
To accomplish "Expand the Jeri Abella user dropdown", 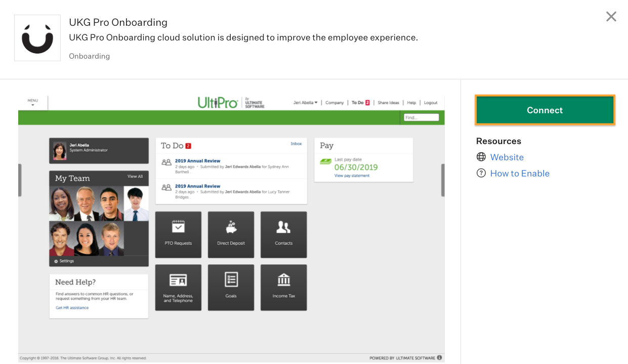I will pos(306,103).
